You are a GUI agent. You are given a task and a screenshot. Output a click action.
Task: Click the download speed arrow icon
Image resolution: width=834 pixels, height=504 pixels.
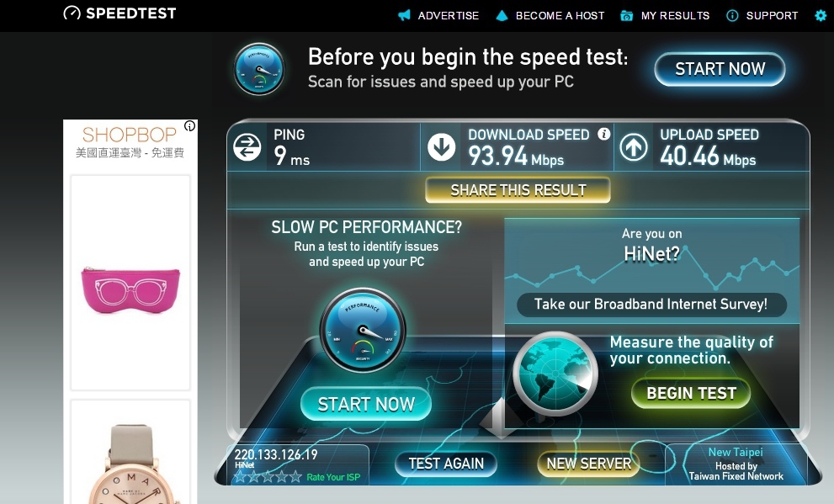click(442, 147)
